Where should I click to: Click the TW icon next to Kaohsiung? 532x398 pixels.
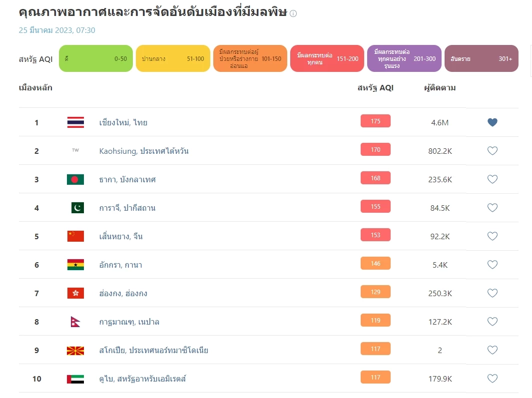[x=75, y=150]
